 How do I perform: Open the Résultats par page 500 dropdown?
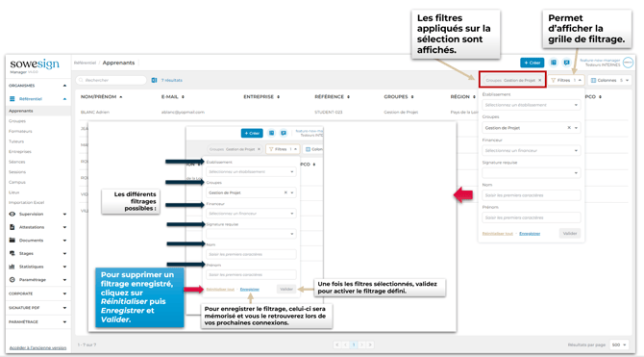pos(619,344)
